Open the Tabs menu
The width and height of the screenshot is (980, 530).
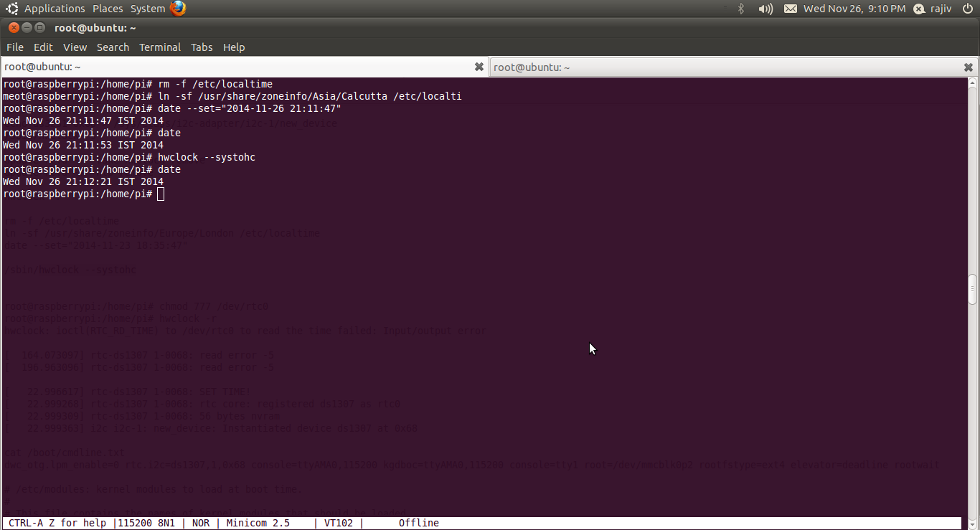pyautogui.click(x=201, y=47)
